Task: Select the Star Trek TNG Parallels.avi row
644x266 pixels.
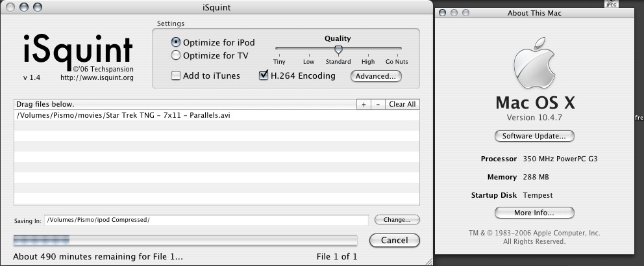Action: tap(217, 115)
